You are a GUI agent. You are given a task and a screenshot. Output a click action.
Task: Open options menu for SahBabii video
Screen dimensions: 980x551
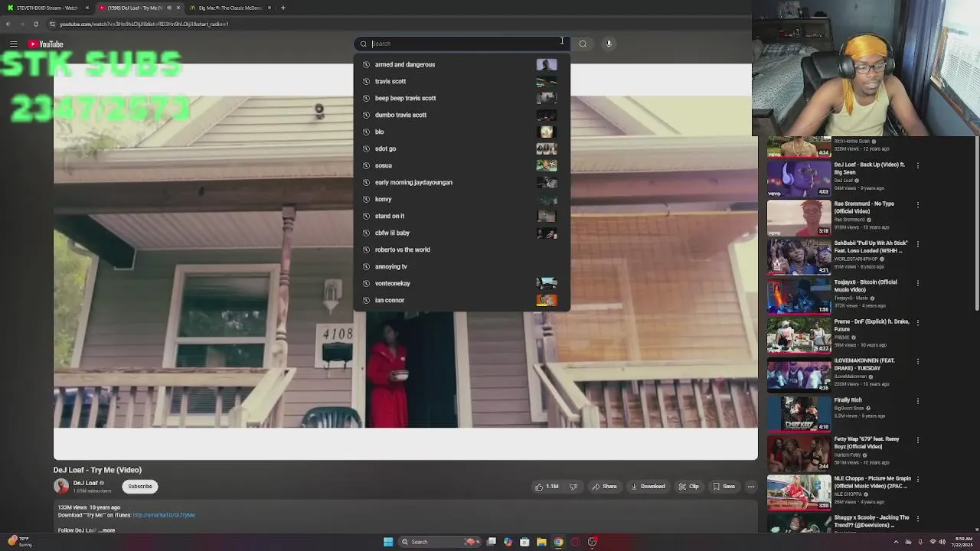click(918, 244)
